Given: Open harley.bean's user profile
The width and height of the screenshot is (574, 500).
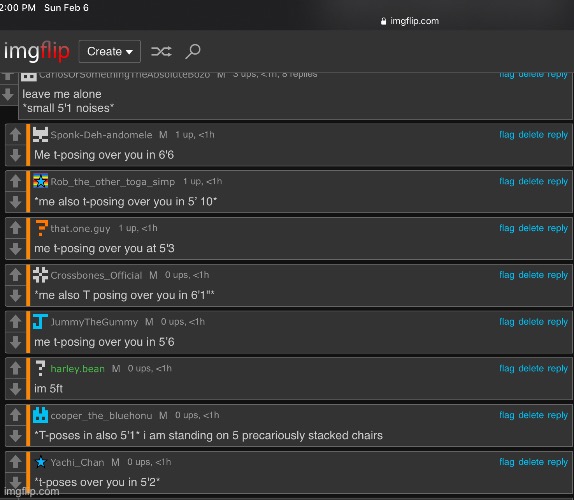Looking at the screenshot, I should (77, 369).
